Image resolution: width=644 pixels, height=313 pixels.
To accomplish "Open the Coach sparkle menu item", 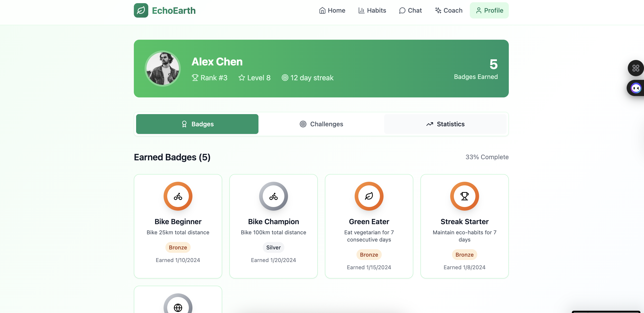I will click(448, 10).
